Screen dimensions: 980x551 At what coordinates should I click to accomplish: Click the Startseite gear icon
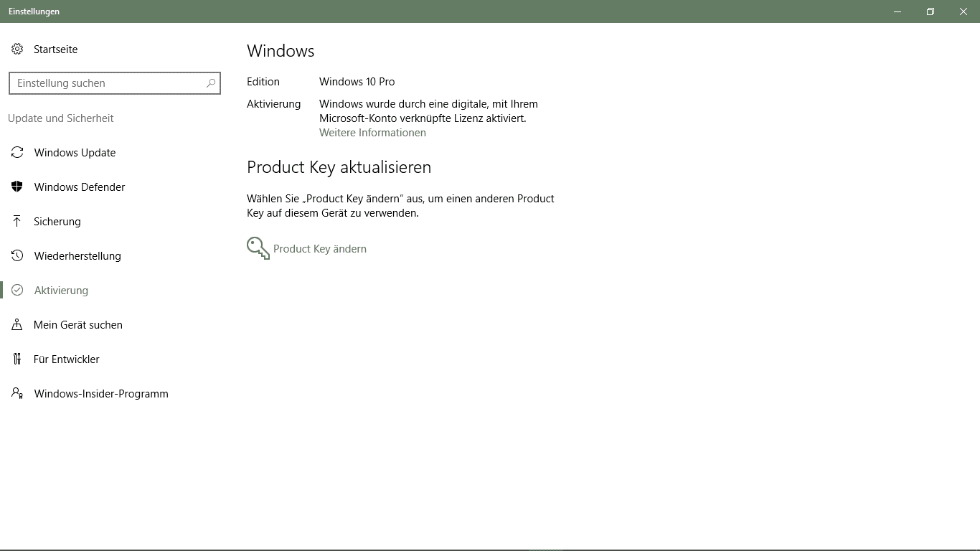17,50
